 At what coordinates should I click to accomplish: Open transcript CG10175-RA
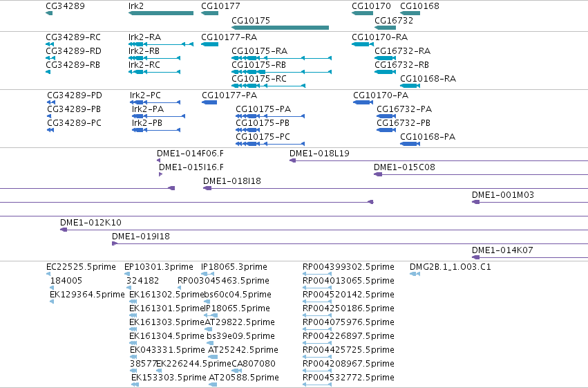[x=260, y=51]
